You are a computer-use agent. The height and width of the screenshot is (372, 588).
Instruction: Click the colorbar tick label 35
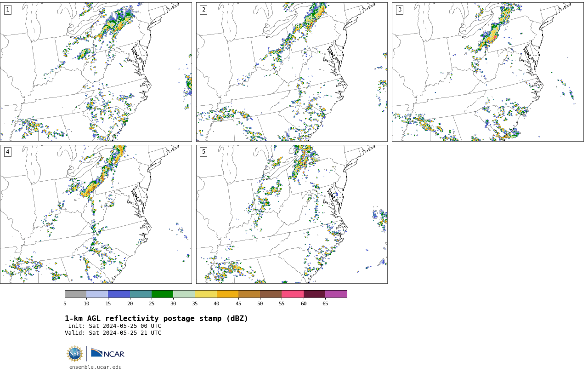coord(195,303)
